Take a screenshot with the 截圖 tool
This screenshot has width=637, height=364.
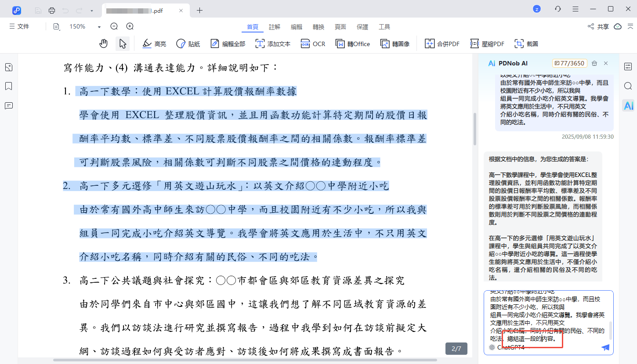point(526,43)
